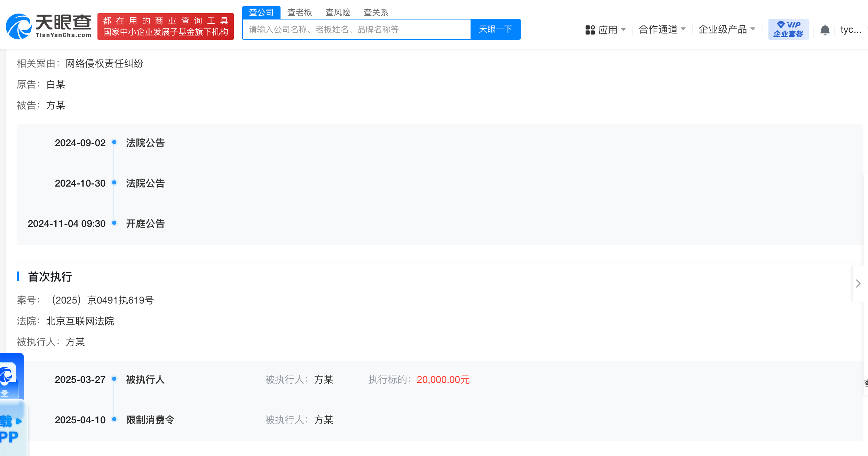Open the notifications bell icon
Screen dimensions: 868x456
pyautogui.click(x=825, y=30)
